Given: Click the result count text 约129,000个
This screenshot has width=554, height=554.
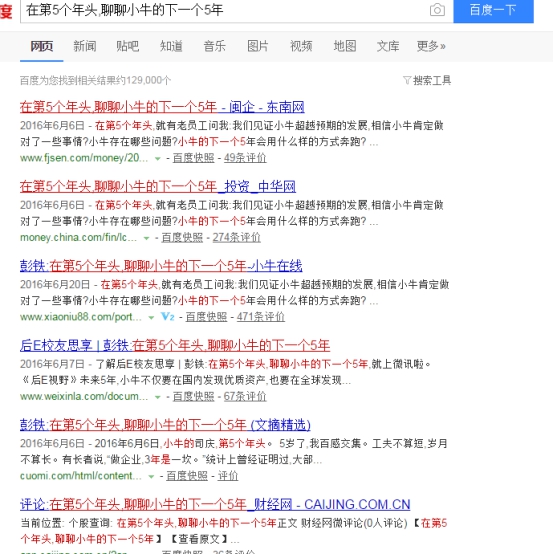Looking at the screenshot, I should (x=144, y=81).
